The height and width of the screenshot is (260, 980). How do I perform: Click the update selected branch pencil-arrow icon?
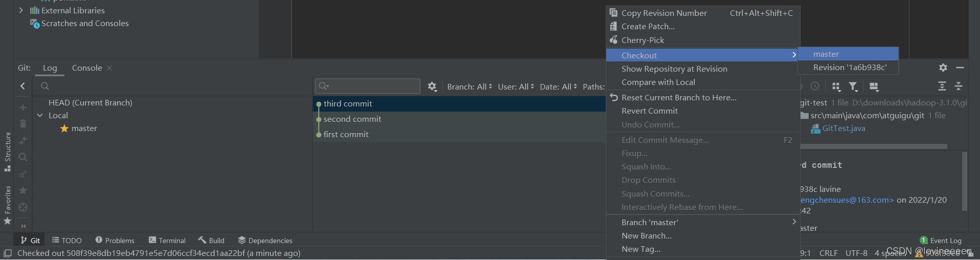click(x=22, y=174)
